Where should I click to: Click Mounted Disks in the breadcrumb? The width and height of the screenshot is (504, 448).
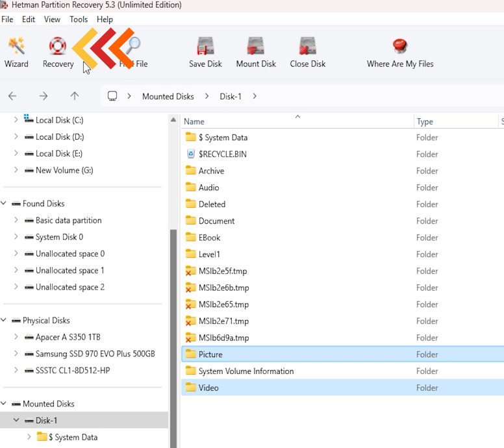click(168, 96)
